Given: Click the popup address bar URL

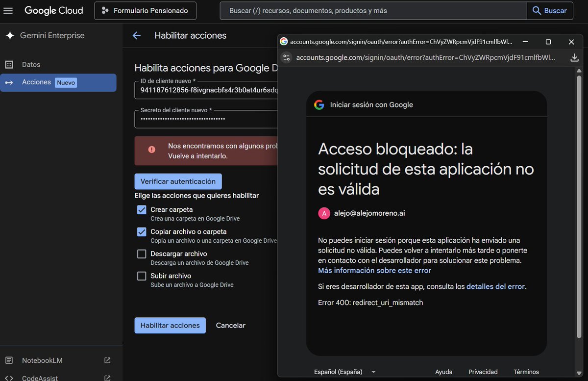Looking at the screenshot, I should (x=426, y=57).
